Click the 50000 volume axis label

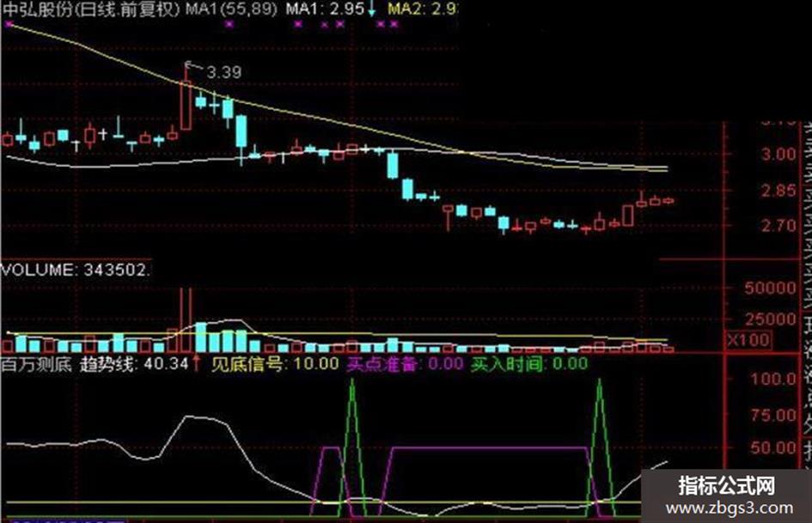coord(770,289)
